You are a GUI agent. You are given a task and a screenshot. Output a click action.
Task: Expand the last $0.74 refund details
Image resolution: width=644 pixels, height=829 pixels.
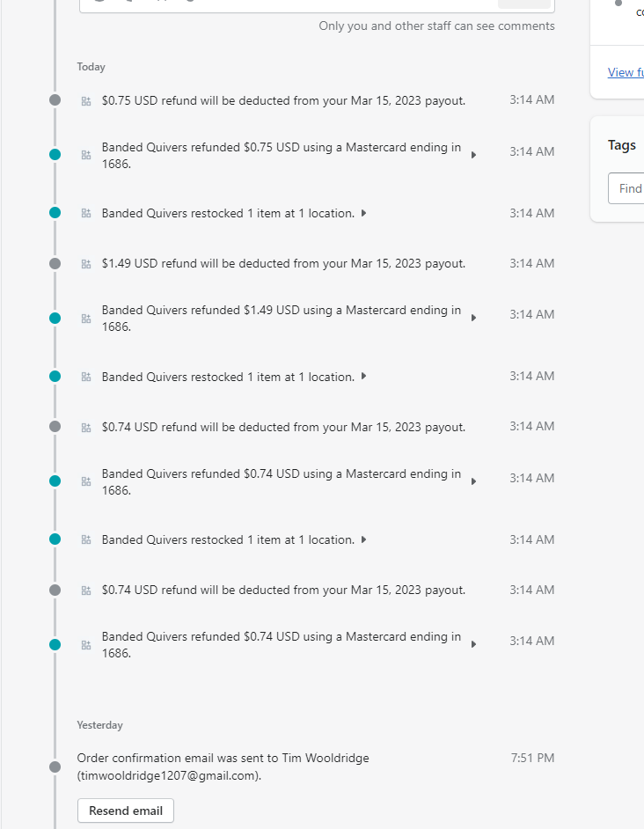pos(473,644)
